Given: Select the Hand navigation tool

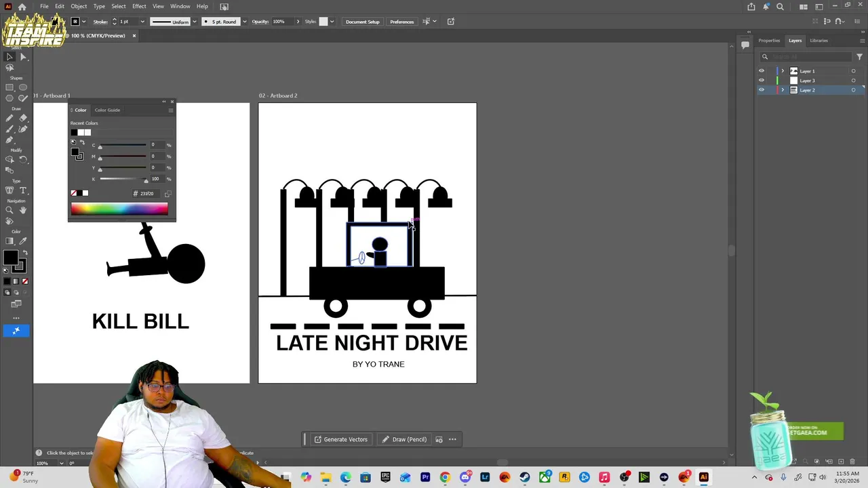Looking at the screenshot, I should [x=23, y=211].
